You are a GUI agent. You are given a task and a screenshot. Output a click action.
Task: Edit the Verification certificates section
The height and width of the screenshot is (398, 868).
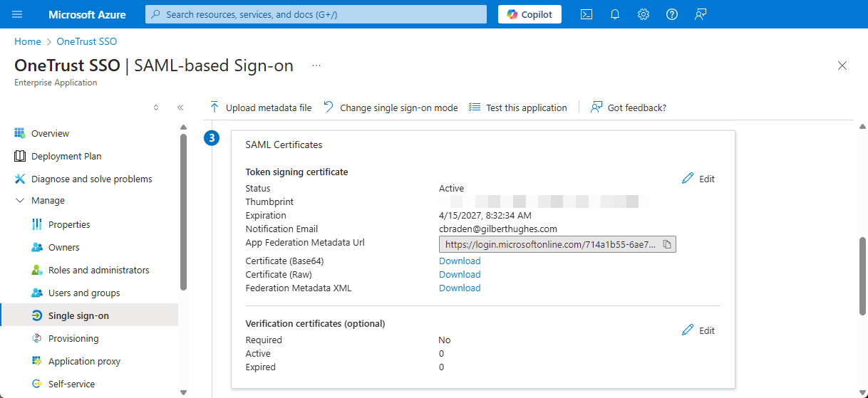pos(698,330)
